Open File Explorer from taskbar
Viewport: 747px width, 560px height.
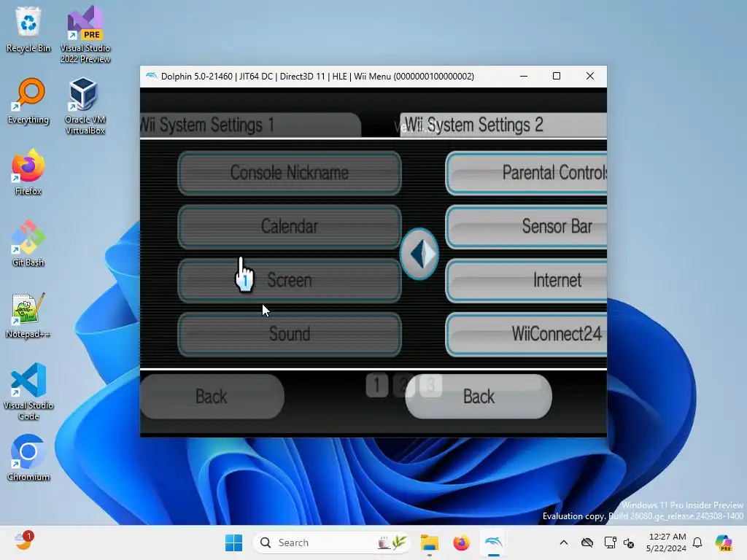coord(429,542)
